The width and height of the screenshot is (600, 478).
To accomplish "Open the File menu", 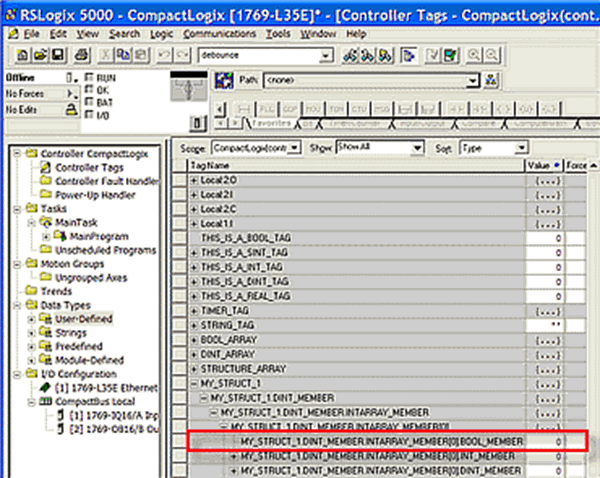I will click(31, 34).
